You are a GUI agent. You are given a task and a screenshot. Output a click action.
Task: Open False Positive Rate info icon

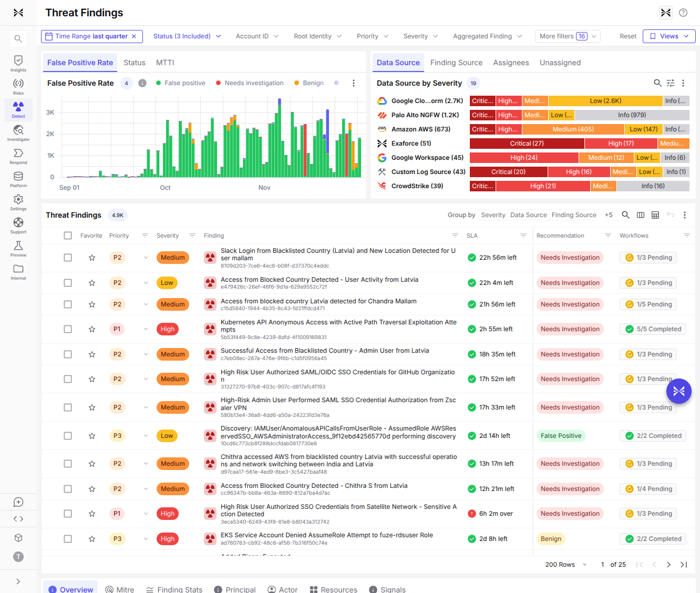(142, 83)
